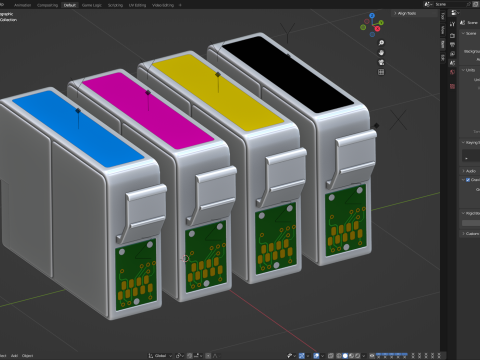
Task: Open the scene browse dropdown in header
Action: point(429,4)
